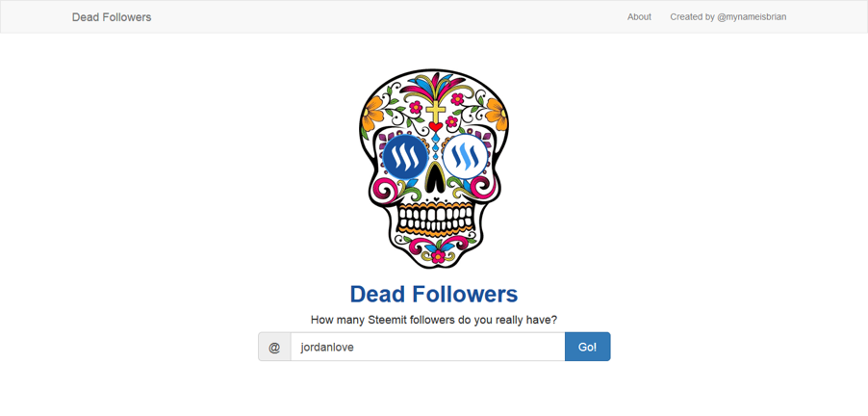Viewport: 868px width, 416px height.
Task: Open the About page
Action: 639,17
